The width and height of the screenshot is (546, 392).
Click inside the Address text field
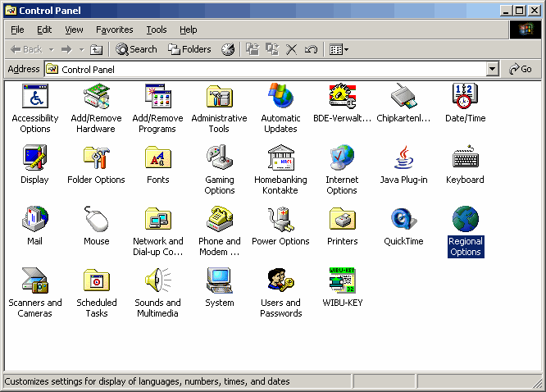point(271,70)
